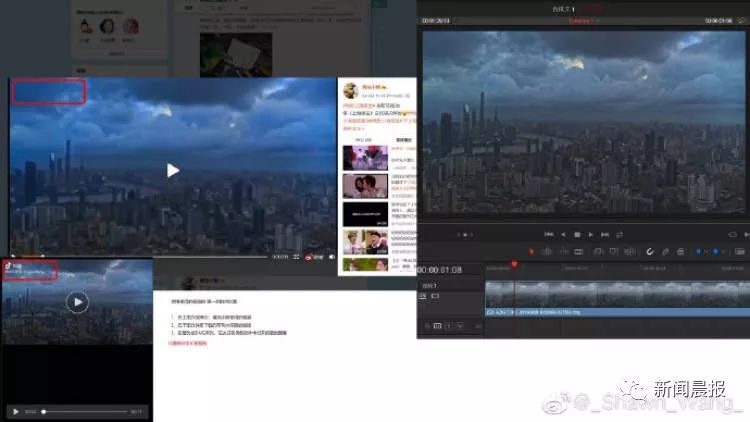Click the circular play button on Douyin video
The width and height of the screenshot is (750, 422).
pos(77,302)
